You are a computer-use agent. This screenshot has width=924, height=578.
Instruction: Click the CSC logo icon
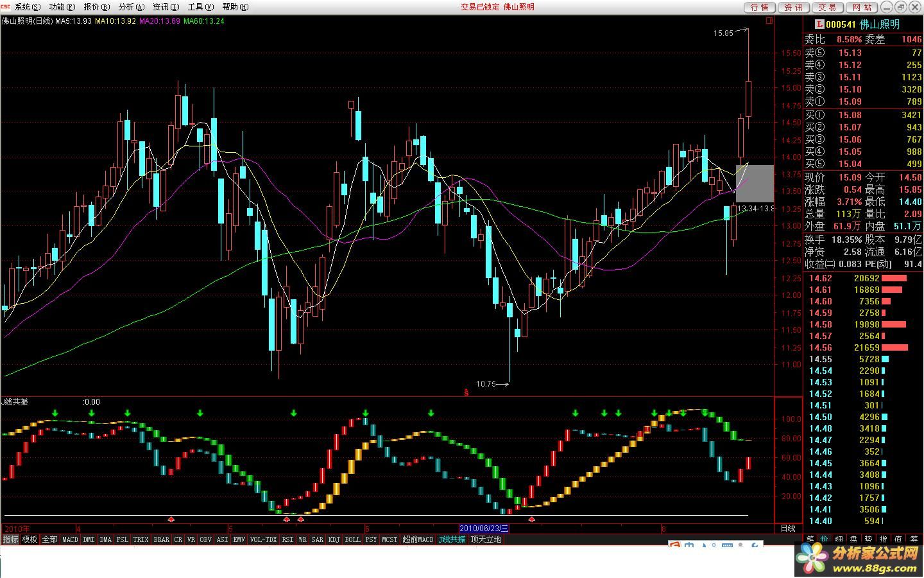tap(6, 6)
